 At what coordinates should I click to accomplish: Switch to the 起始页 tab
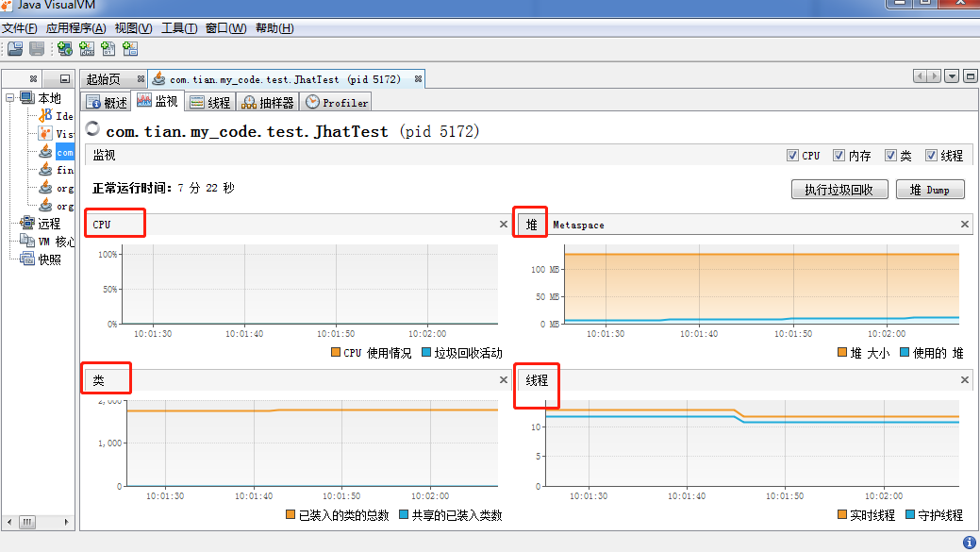103,79
